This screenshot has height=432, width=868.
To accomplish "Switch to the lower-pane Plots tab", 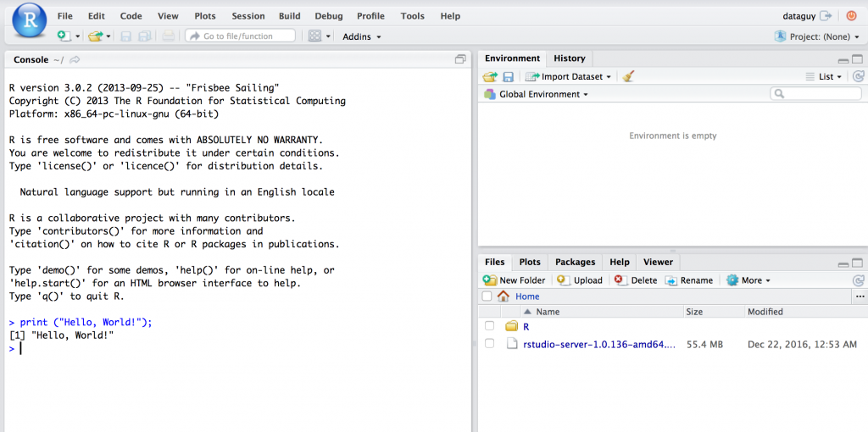I will (530, 262).
